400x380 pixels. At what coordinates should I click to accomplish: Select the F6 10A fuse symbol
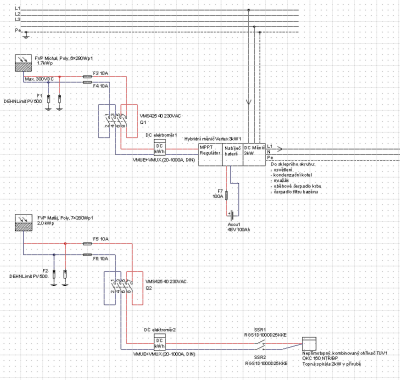pos(87,255)
